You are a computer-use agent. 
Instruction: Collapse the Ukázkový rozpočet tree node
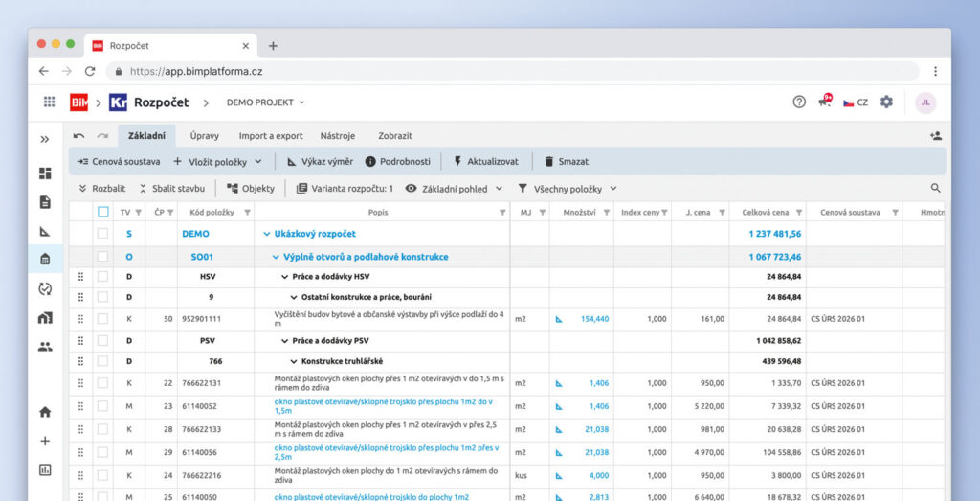(x=267, y=234)
